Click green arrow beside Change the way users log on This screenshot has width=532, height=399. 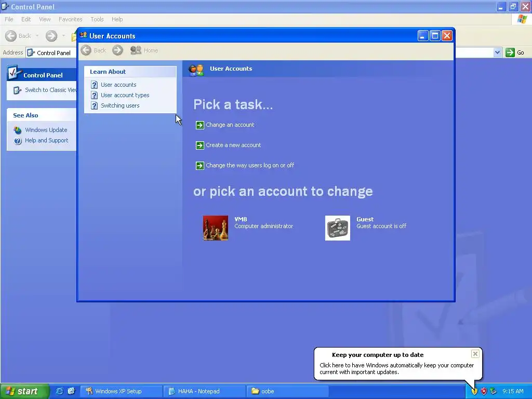(200, 166)
